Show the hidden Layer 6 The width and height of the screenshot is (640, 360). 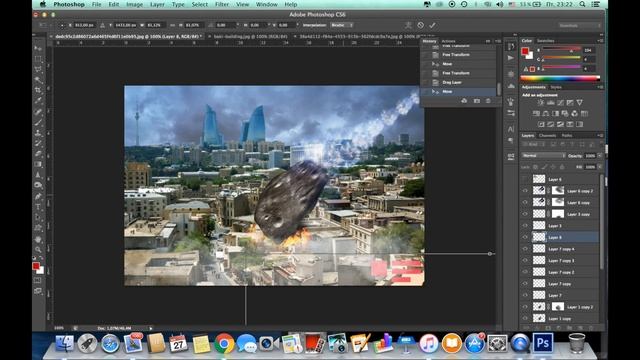point(525,179)
